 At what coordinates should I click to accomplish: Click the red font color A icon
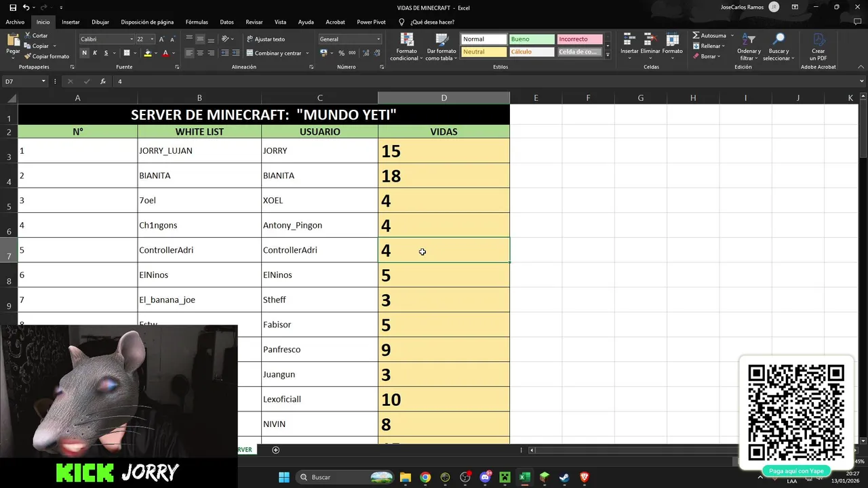(165, 53)
